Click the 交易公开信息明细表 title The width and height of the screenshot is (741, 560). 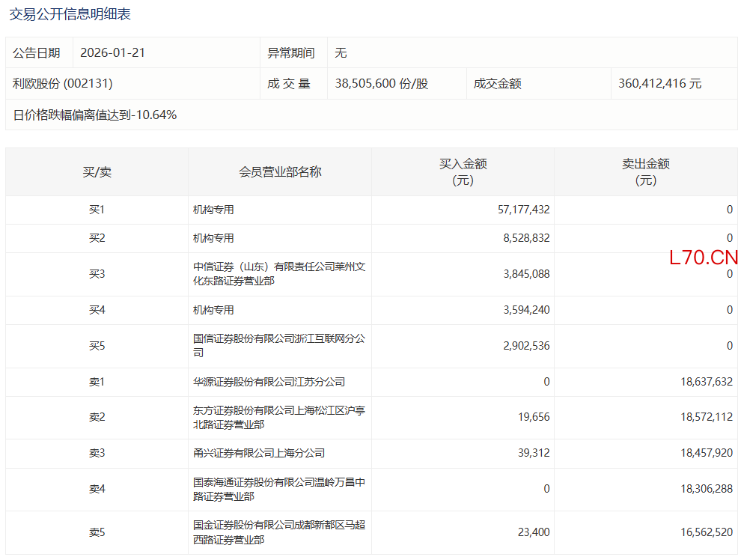(70, 14)
